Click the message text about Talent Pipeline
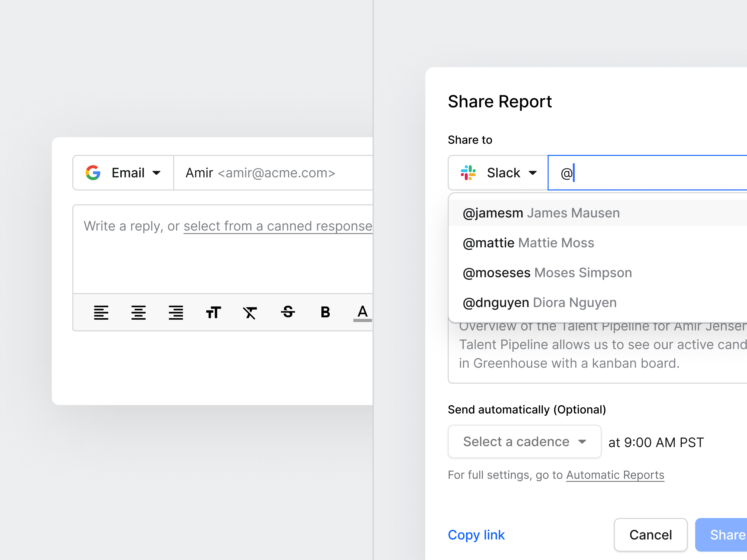Image resolution: width=747 pixels, height=560 pixels. tap(603, 345)
